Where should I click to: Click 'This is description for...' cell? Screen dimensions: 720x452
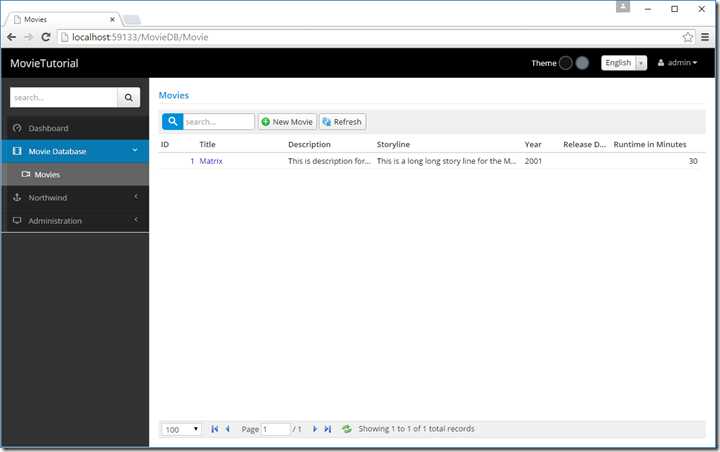(x=329, y=161)
